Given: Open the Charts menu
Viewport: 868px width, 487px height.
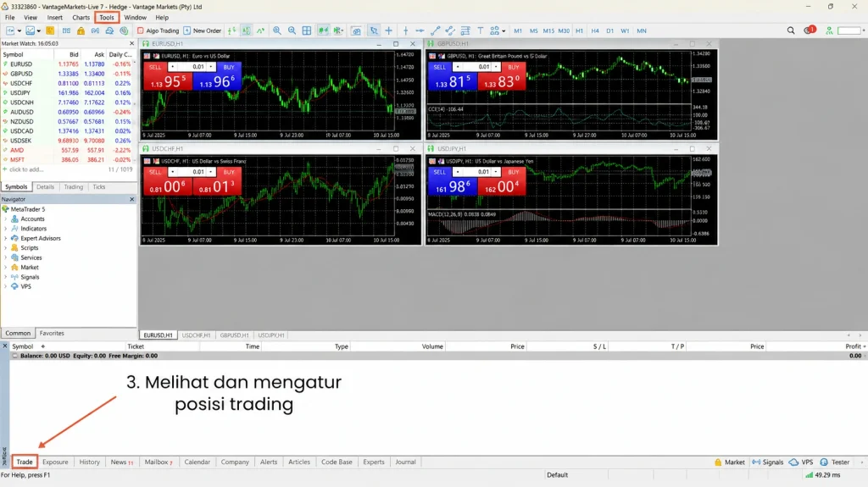Looking at the screenshot, I should [x=81, y=18].
